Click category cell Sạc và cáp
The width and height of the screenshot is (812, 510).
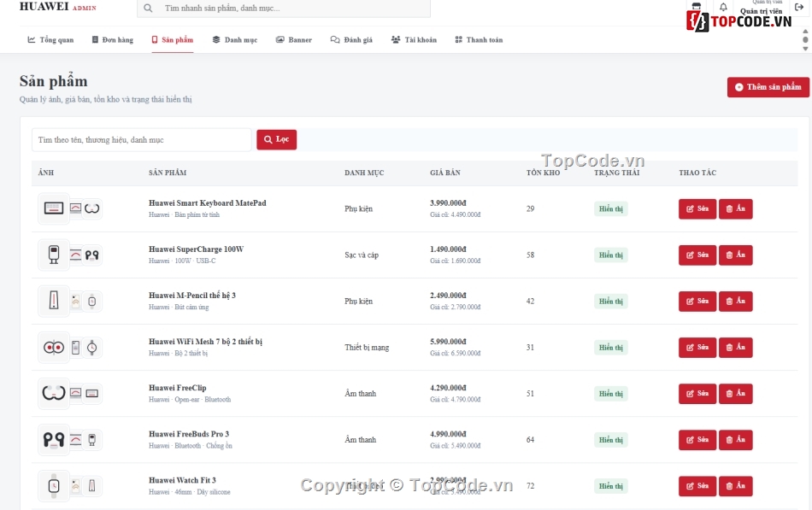(x=362, y=255)
